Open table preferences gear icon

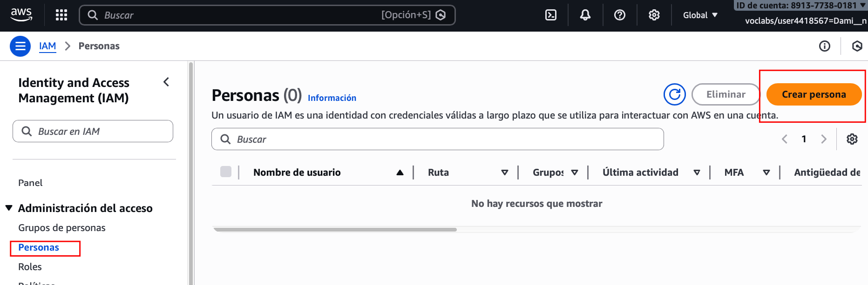tap(852, 139)
